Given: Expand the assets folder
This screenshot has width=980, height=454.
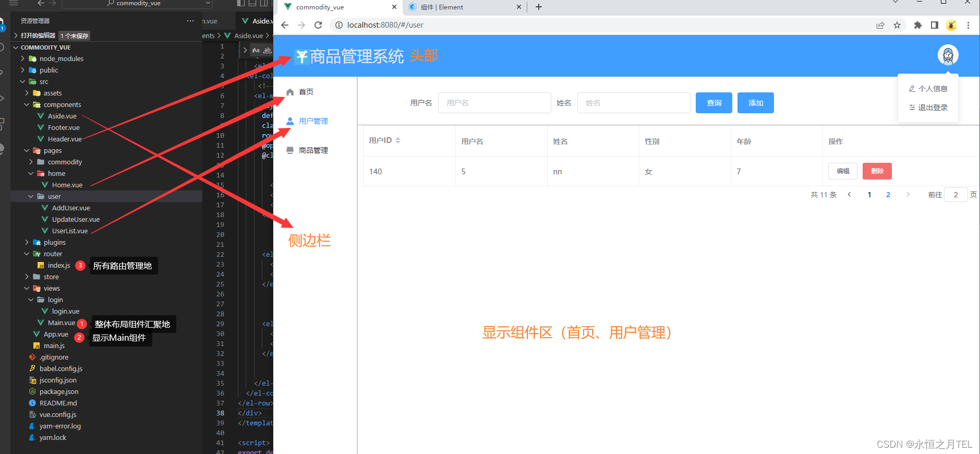Looking at the screenshot, I should [x=27, y=93].
